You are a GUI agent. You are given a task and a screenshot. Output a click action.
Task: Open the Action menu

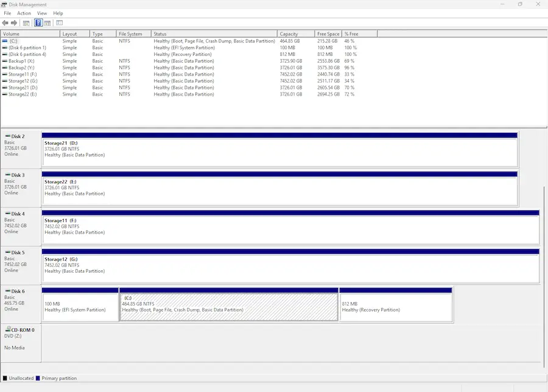click(24, 13)
